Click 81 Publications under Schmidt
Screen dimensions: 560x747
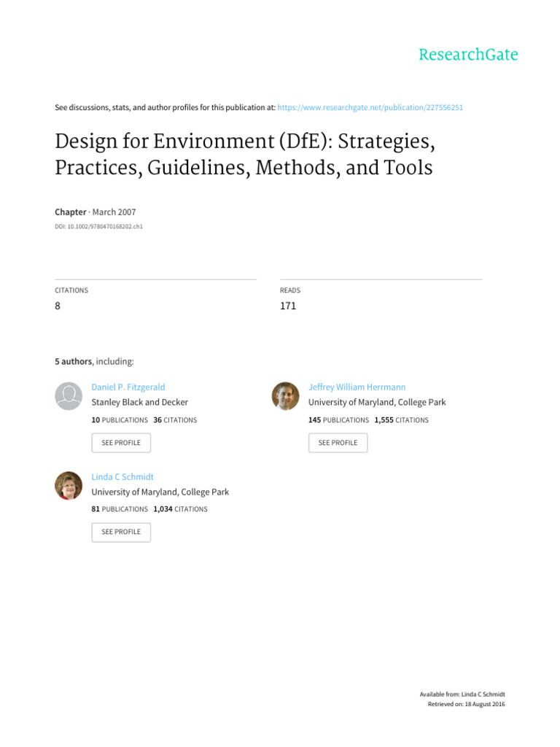tap(120, 509)
